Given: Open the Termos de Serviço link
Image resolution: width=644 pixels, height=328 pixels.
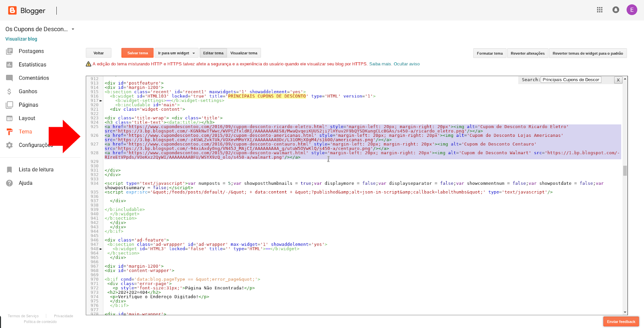Looking at the screenshot, I should 23,316.
